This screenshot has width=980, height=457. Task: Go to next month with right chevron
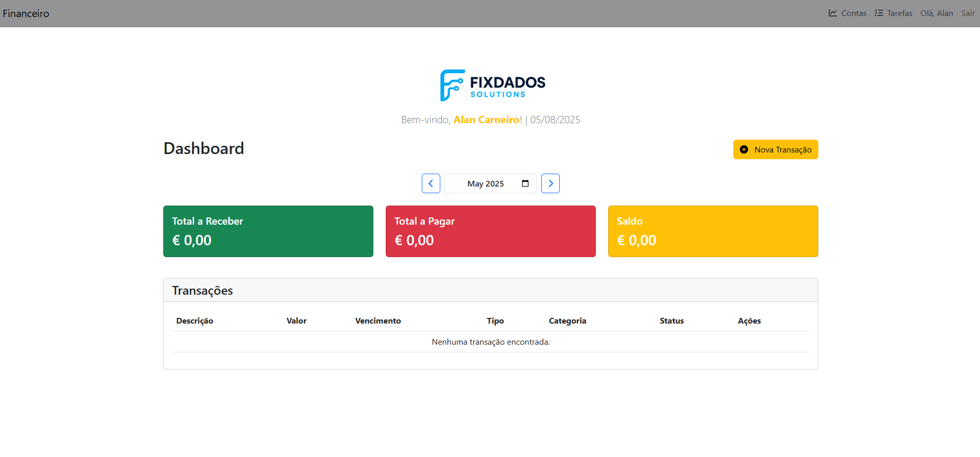point(551,183)
